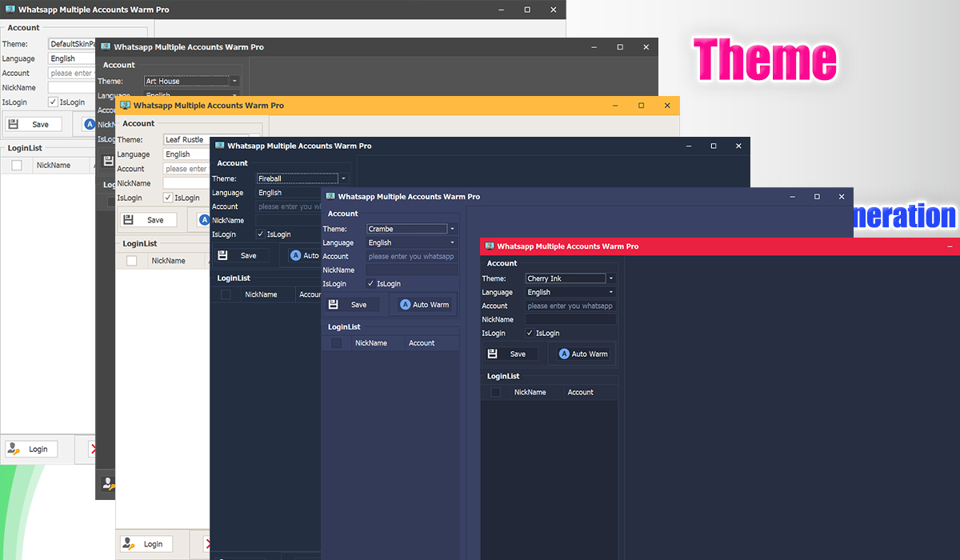Open Theme dropdown showing Cherry Ink
Image resolution: width=960 pixels, height=560 pixels.
[x=570, y=278]
